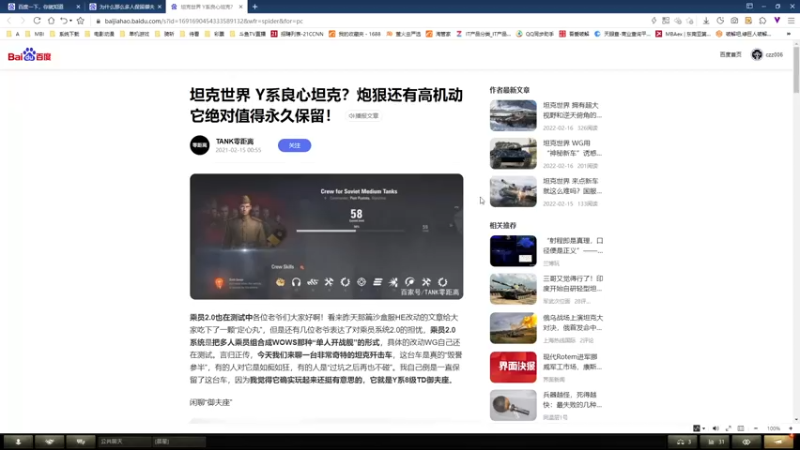The image size is (800, 450).
Task: Open the chat bubble extension icon
Action: 762,21
